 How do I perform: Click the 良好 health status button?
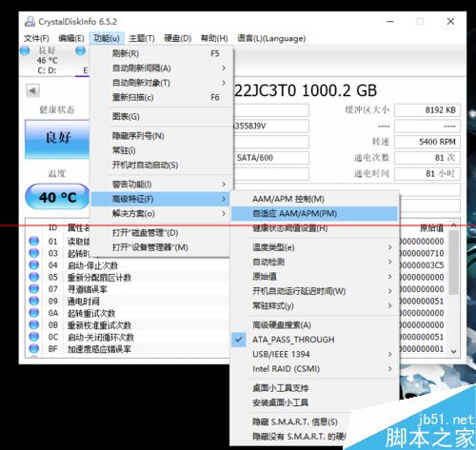[x=57, y=139]
